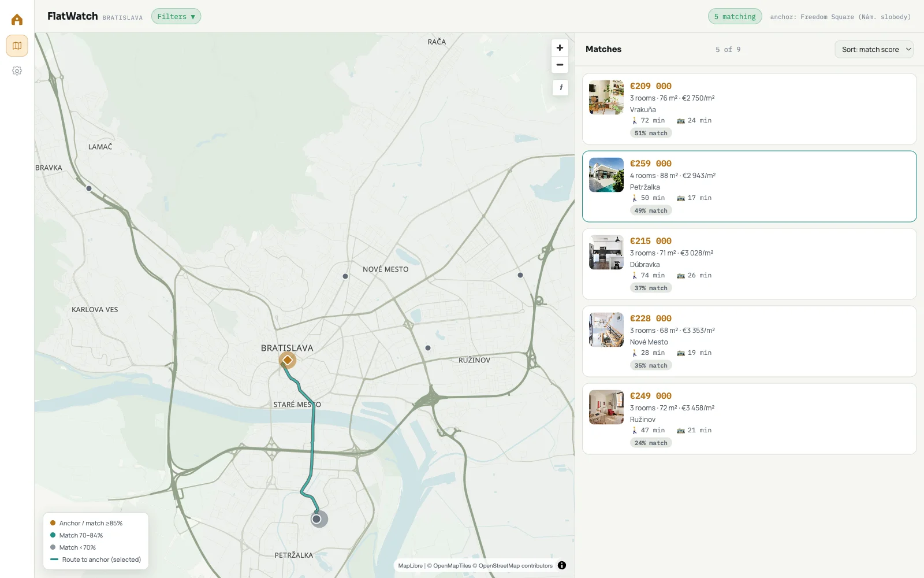Open the €259 000 Petržalka listing photo
Viewport: 924px width, 578px height.
[606, 175]
